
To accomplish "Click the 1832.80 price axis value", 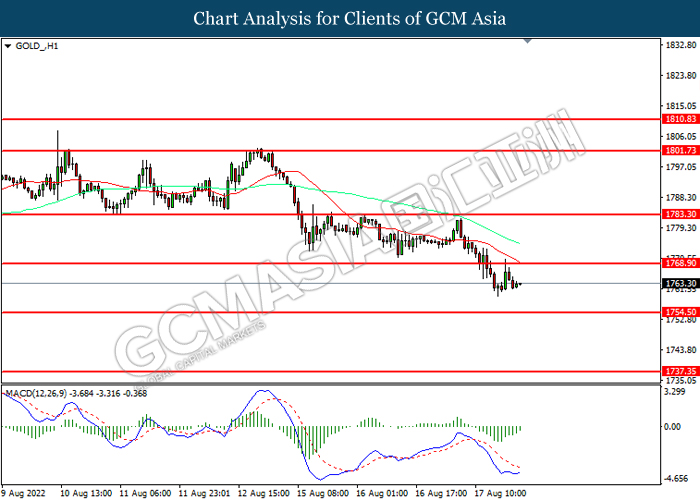I will tap(681, 45).
